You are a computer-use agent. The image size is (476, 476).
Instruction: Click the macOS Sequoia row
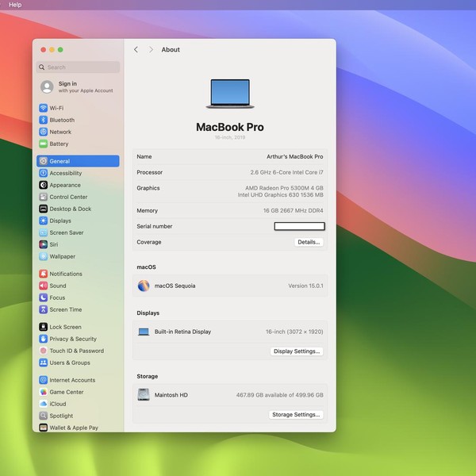(230, 286)
